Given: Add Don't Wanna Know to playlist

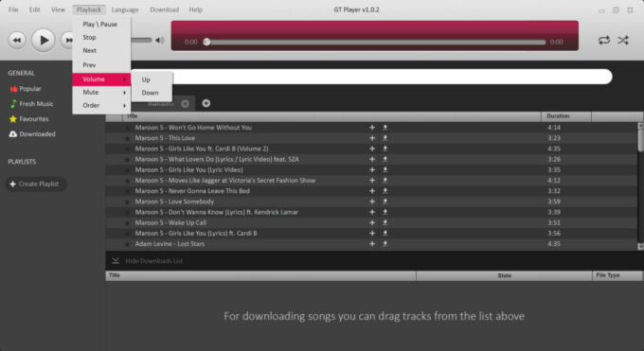Looking at the screenshot, I should 372,212.
